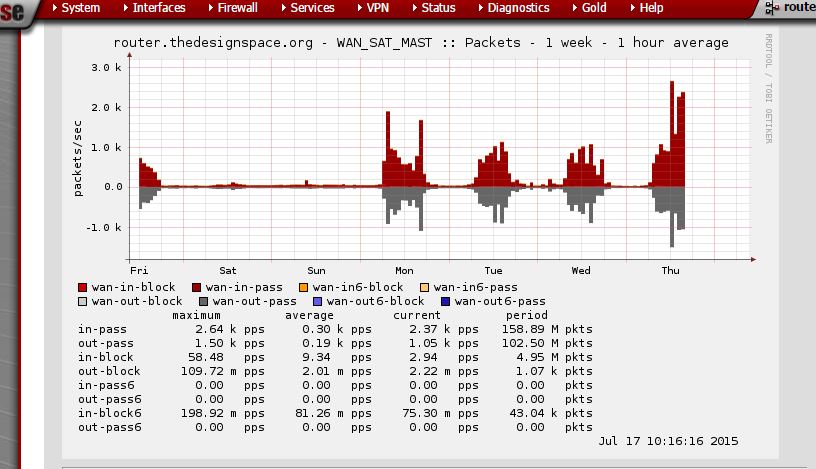Click the wan-in-block legend color box
This screenshot has width=816, height=469.
pyautogui.click(x=82, y=287)
